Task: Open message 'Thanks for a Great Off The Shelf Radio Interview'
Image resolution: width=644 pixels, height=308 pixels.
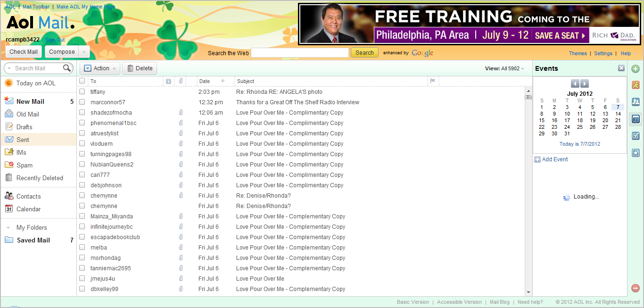Action: click(297, 102)
